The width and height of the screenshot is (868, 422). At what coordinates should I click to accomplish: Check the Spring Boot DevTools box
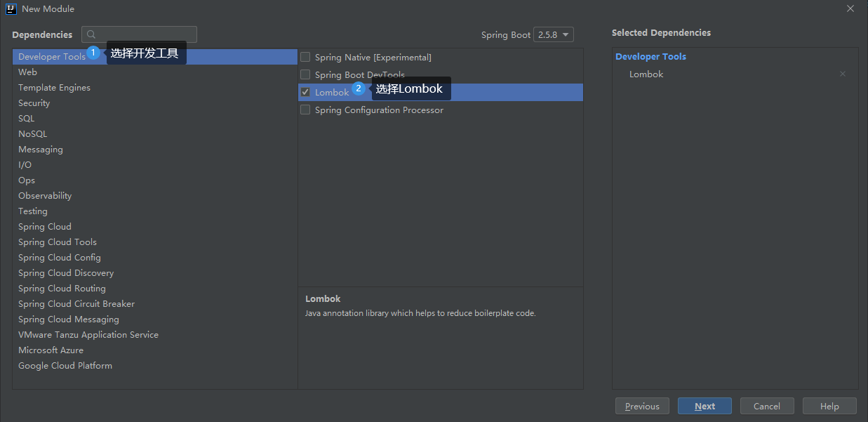click(x=305, y=74)
